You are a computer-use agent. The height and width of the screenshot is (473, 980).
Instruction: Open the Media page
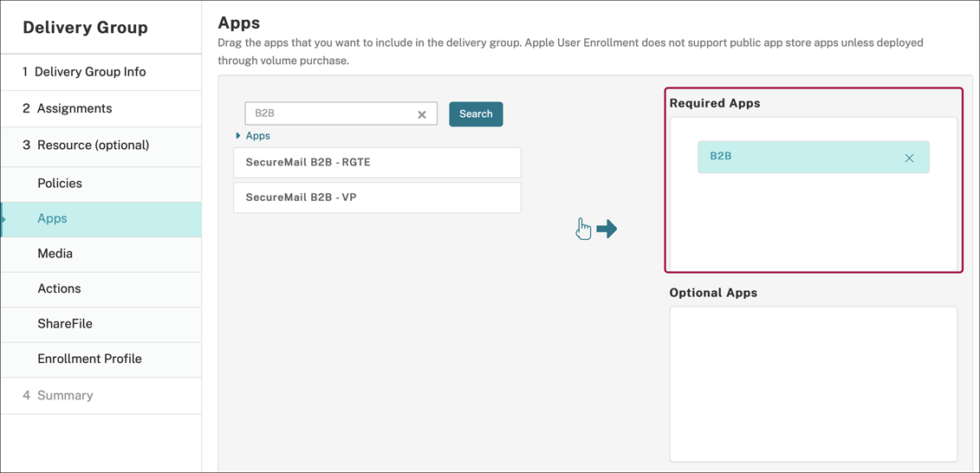55,254
